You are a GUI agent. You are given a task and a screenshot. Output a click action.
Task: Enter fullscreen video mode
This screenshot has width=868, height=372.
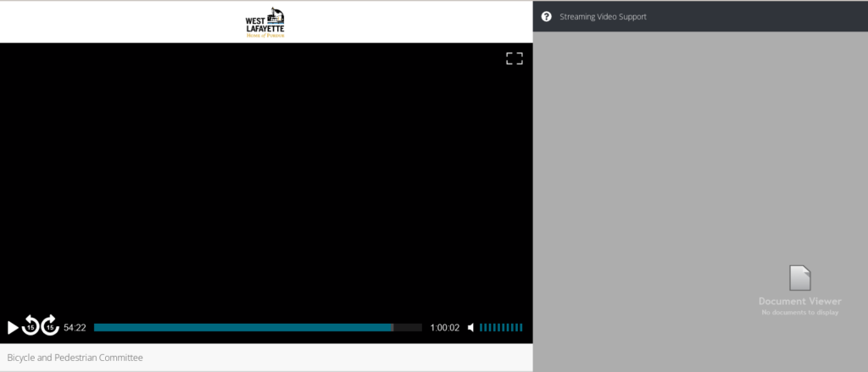pos(514,58)
